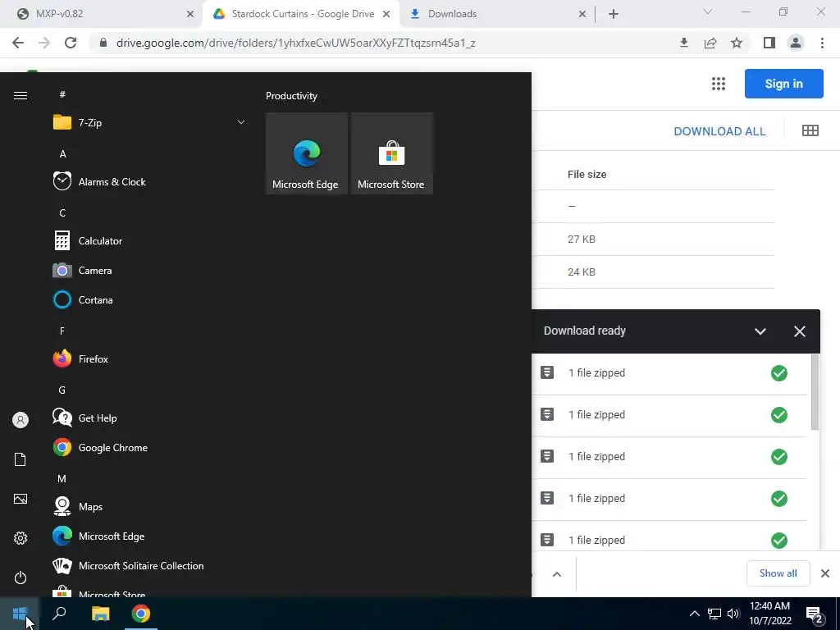Image resolution: width=840 pixels, height=630 pixels.
Task: Click Show all downloads button
Action: (778, 573)
